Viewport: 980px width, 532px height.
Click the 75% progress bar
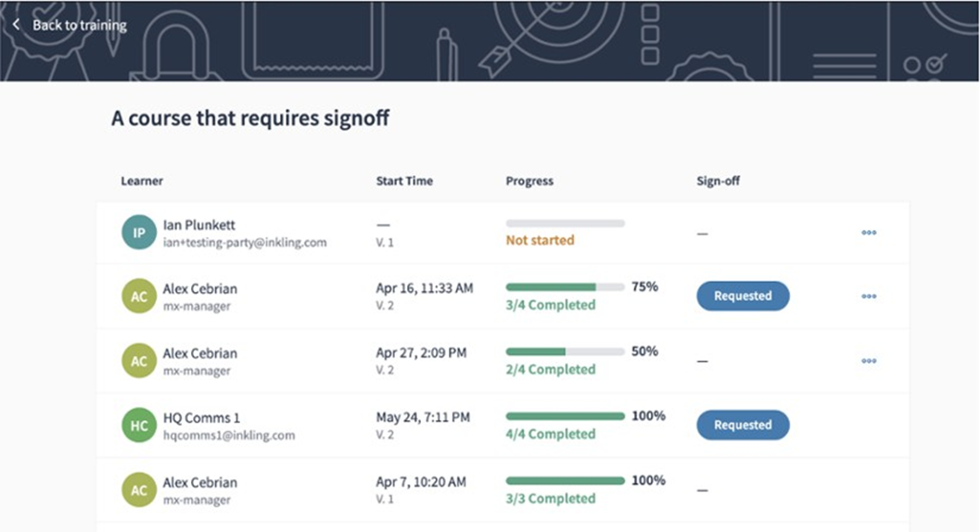click(565, 287)
